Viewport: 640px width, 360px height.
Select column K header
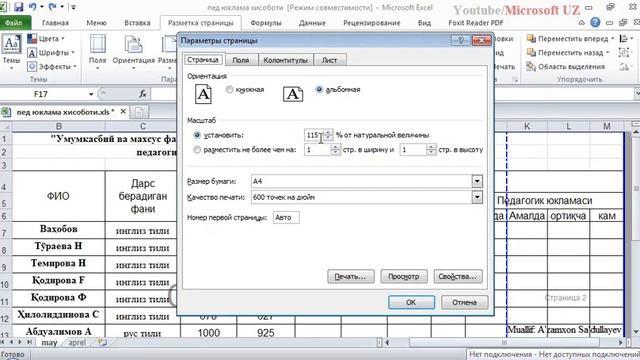tap(527, 127)
